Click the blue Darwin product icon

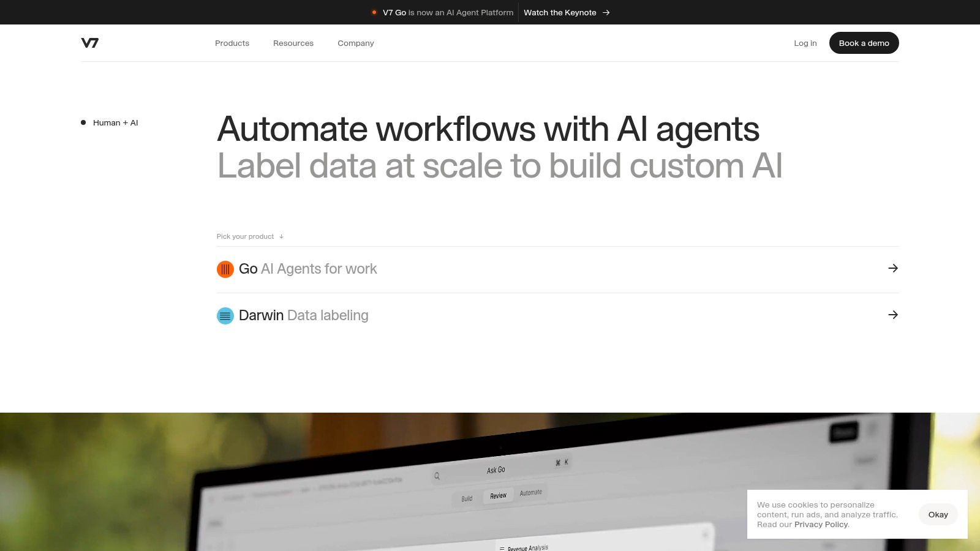click(x=225, y=316)
